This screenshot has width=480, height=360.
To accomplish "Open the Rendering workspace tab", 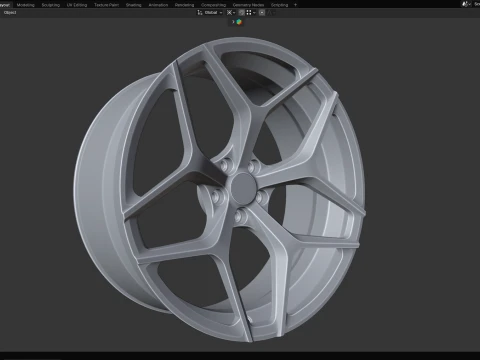I will [x=184, y=5].
